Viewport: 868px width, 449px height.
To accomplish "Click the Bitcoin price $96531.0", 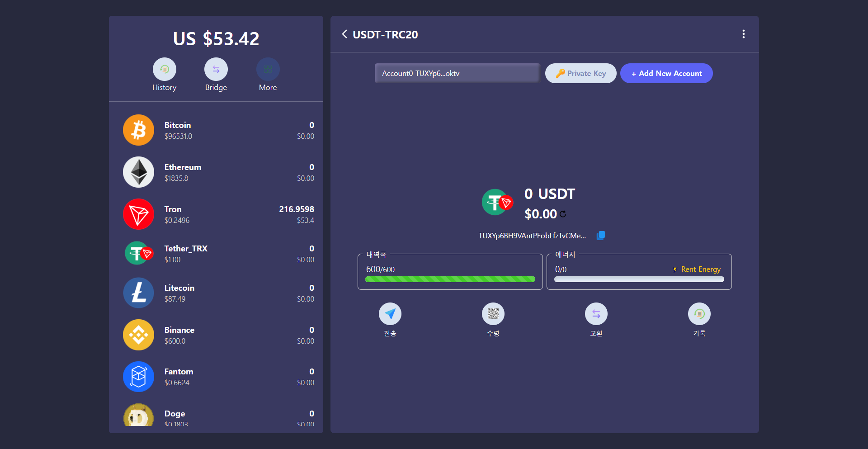I will 178,136.
